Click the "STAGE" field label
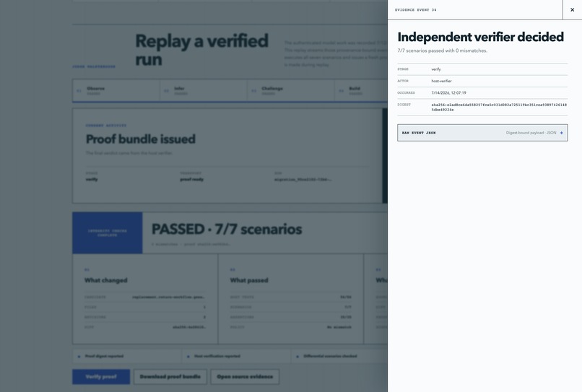Screen dimensions: 582x392 point(403,69)
